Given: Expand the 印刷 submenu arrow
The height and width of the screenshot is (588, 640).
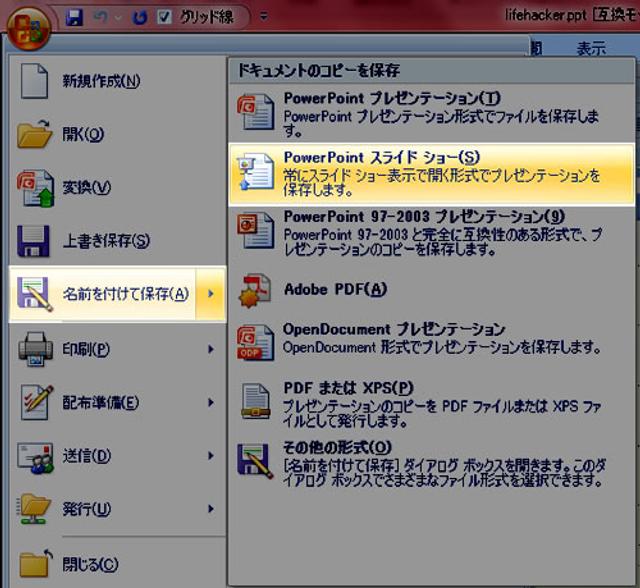Looking at the screenshot, I should pyautogui.click(x=211, y=349).
